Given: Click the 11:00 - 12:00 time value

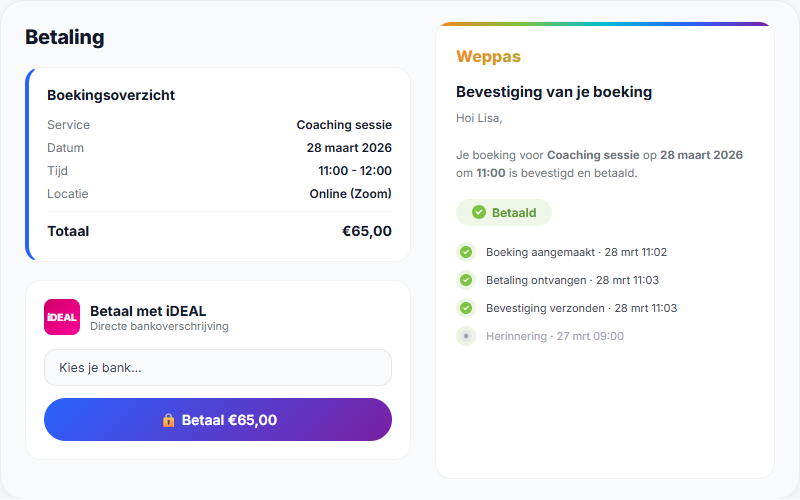Looking at the screenshot, I should coord(354,171).
